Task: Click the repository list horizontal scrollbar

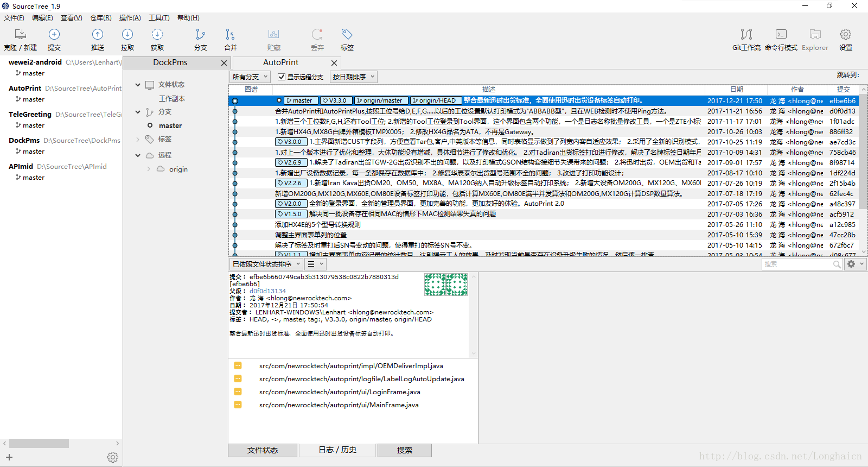Action: point(39,443)
